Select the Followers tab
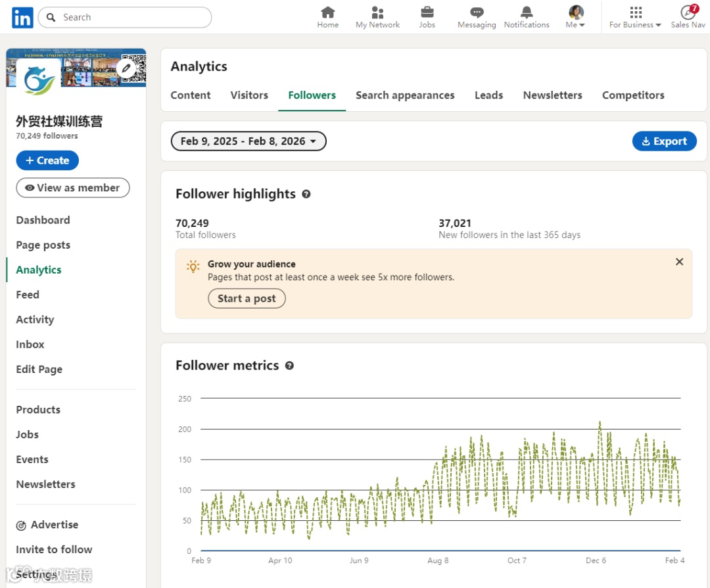This screenshot has width=710, height=588. coord(312,95)
